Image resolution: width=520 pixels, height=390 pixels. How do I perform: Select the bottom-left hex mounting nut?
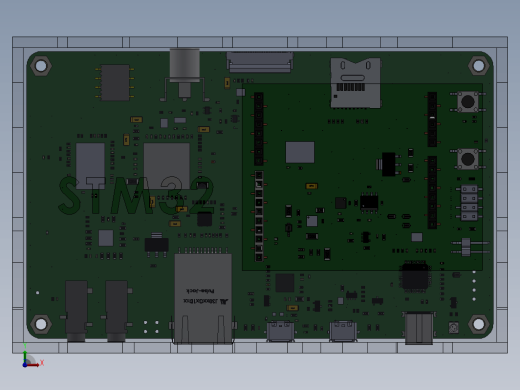click(41, 324)
